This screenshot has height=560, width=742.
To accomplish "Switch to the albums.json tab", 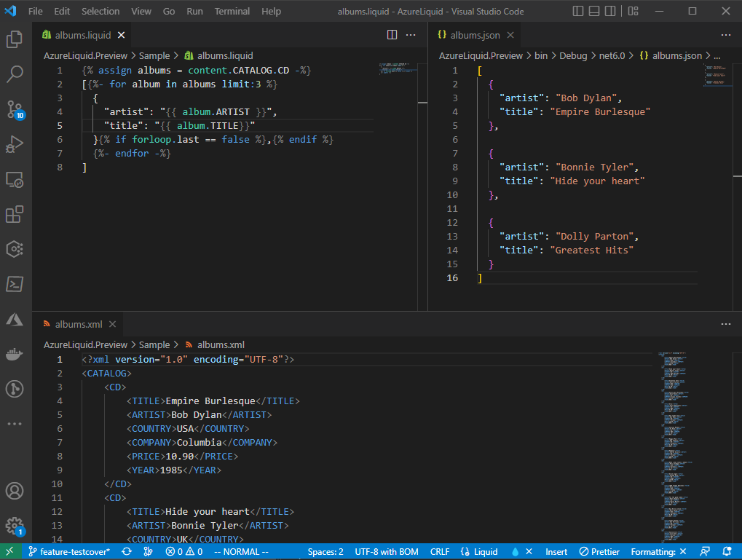I will pos(476,33).
